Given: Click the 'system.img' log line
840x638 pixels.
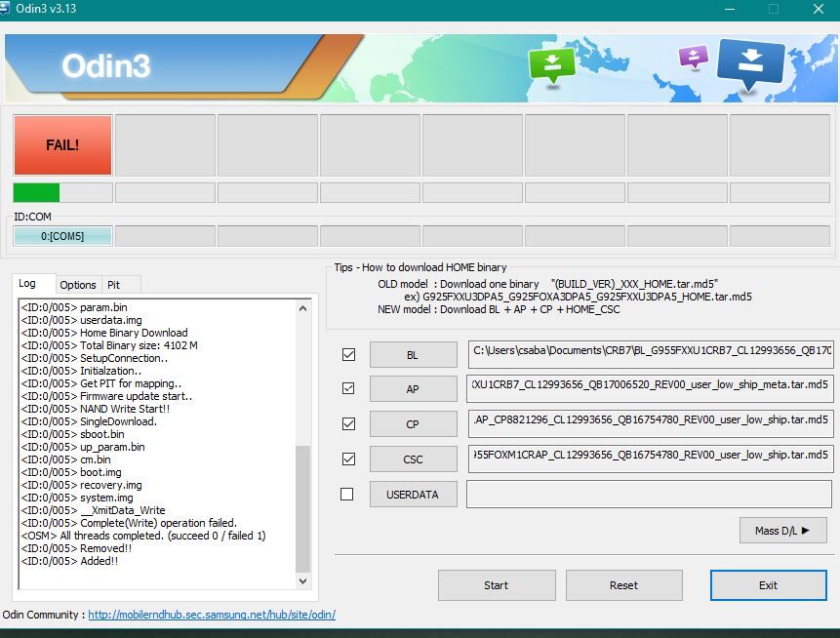Looking at the screenshot, I should (77, 498).
